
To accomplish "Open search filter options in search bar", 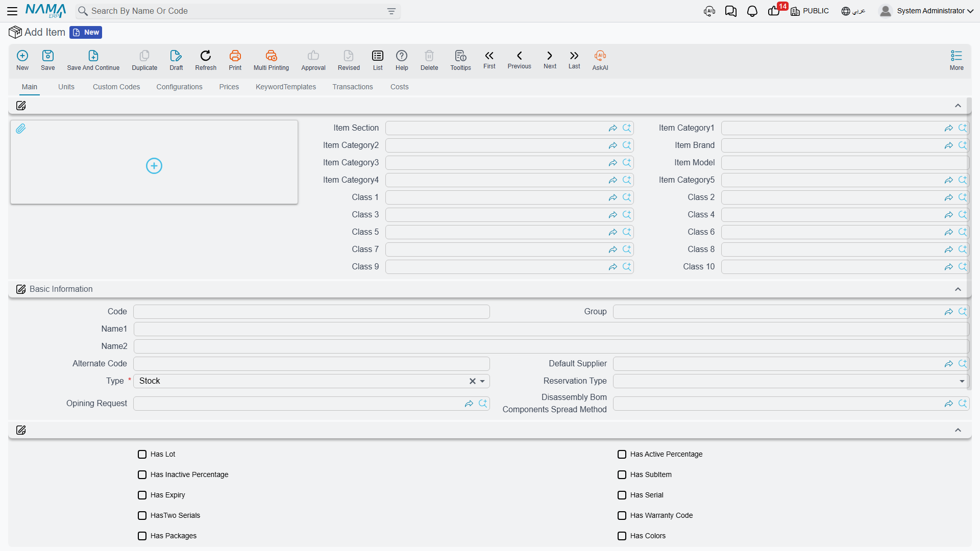I will point(391,11).
